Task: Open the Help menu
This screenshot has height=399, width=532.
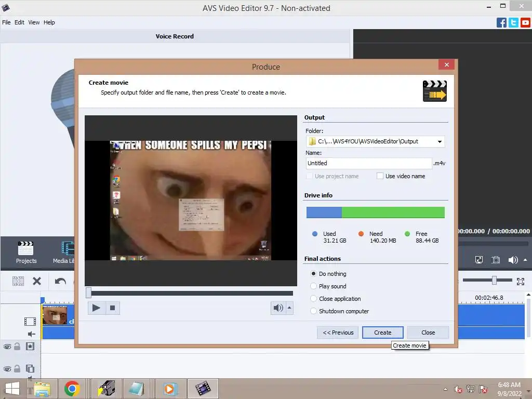Action: tap(49, 22)
